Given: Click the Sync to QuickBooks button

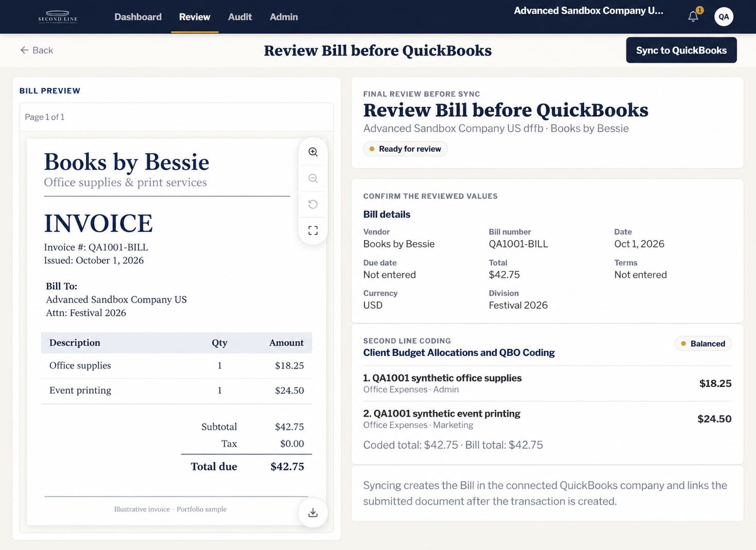Looking at the screenshot, I should [x=681, y=50].
